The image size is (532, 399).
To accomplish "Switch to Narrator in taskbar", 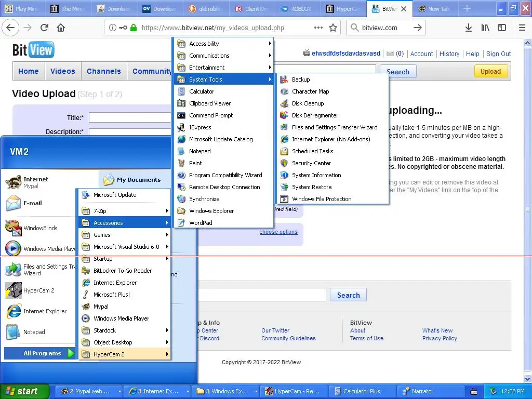I will point(431,391).
